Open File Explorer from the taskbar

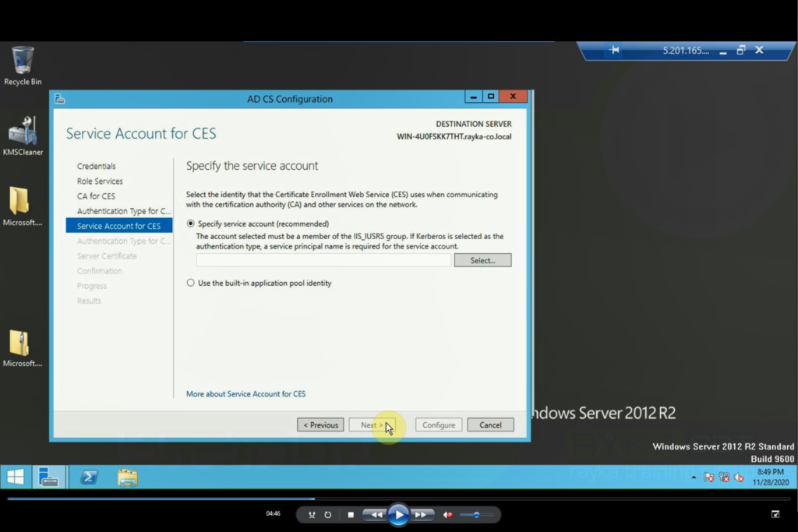coord(127,477)
